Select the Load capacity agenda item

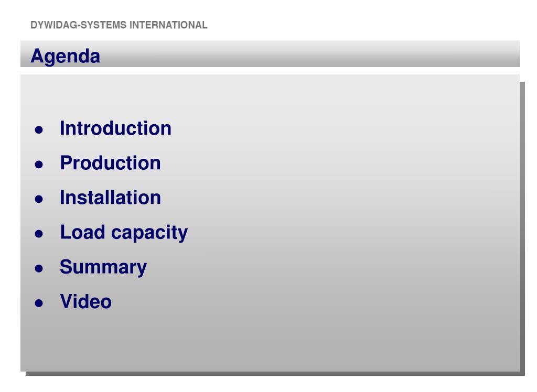click(x=124, y=233)
